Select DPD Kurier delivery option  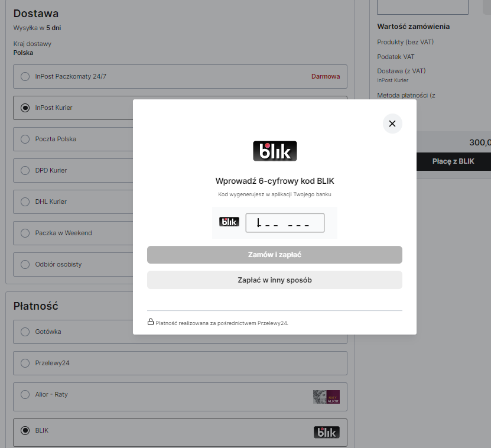pyautogui.click(x=25, y=170)
